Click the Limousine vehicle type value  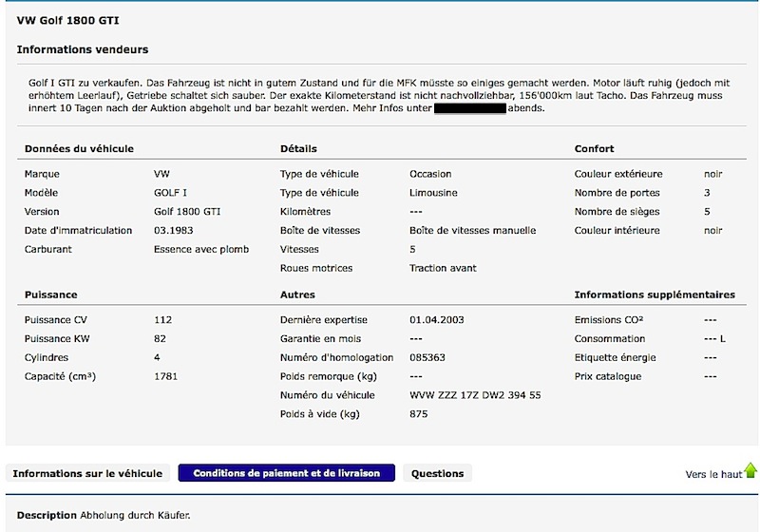coord(433,193)
